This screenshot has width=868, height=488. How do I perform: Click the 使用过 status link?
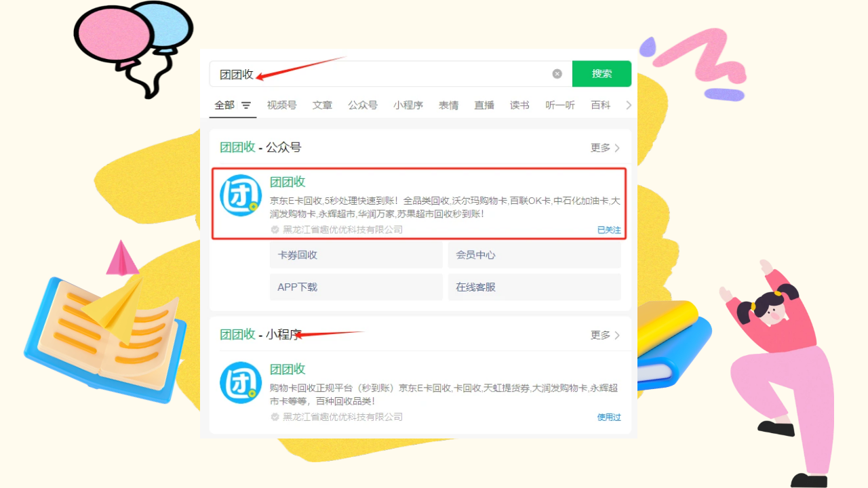[x=609, y=418]
